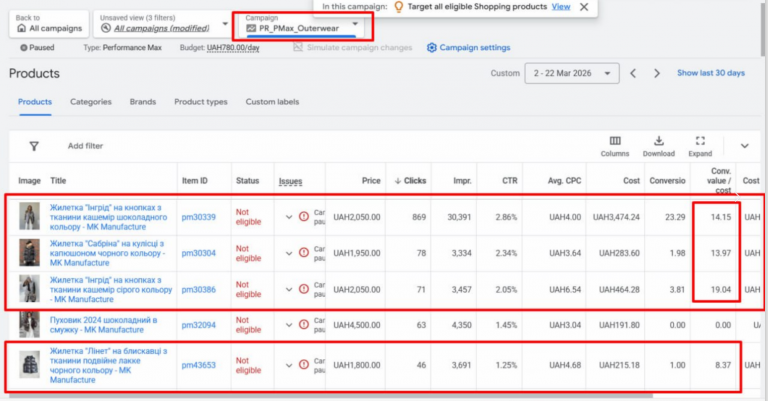768x401 pixels.
Task: Open the chocolate cashmere "Інгрід" vest product title
Action: pos(108,217)
